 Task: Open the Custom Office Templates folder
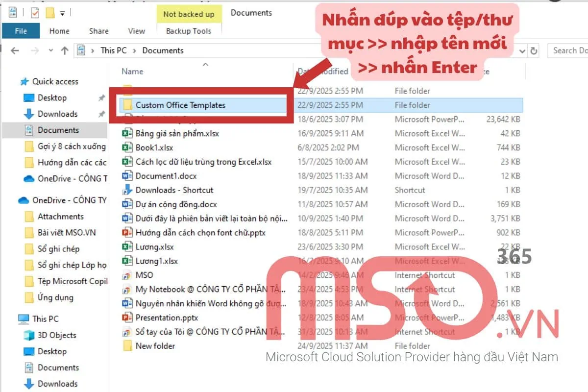click(x=182, y=105)
